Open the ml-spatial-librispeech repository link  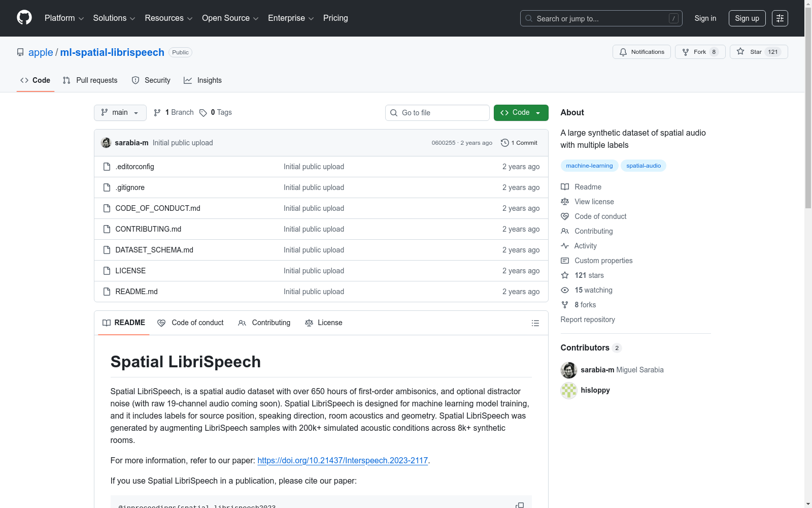[x=112, y=52]
